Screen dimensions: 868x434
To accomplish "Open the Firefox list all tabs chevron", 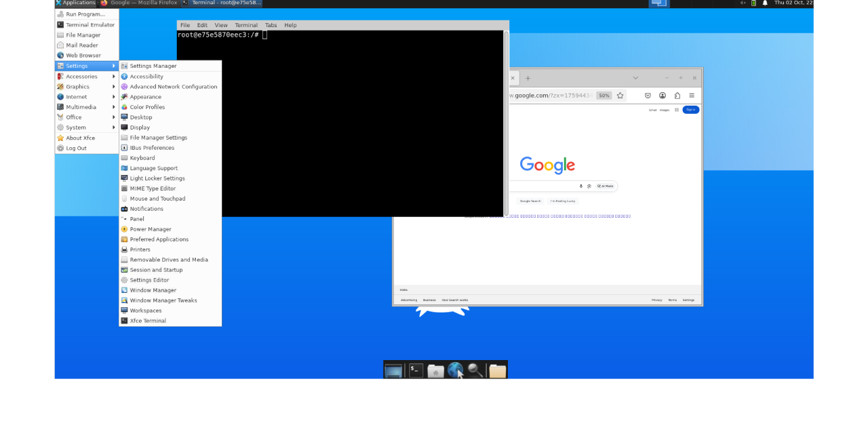I will 635,78.
